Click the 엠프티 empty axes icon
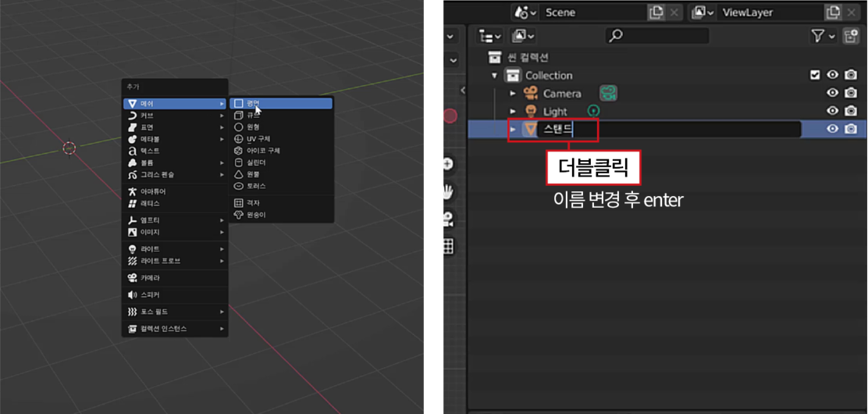868x414 pixels. (x=132, y=220)
